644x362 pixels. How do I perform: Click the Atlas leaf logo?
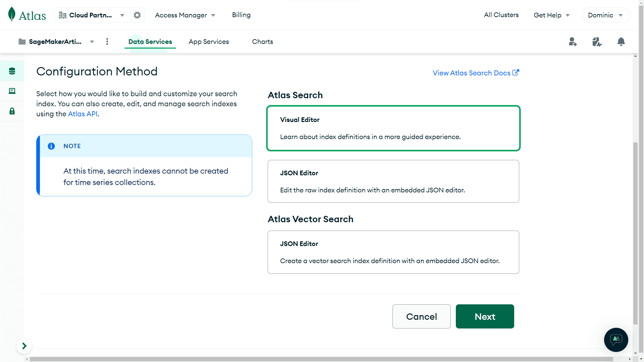(12, 14)
